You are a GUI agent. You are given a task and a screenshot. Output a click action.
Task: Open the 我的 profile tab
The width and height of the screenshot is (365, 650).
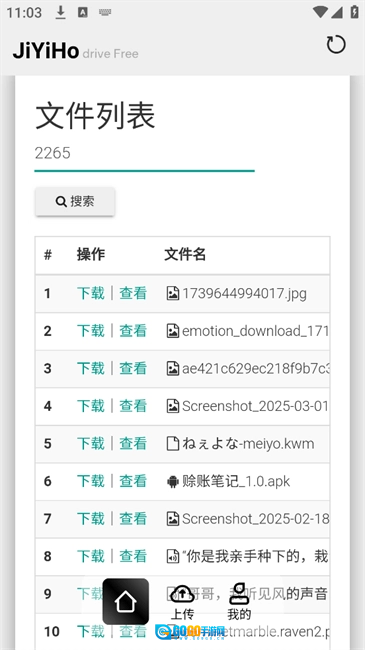point(239,602)
